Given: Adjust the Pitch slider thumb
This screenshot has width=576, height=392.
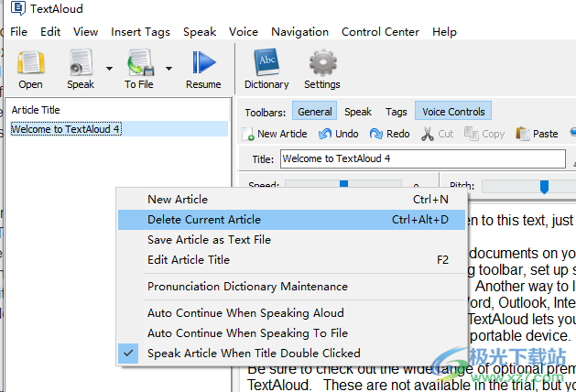Looking at the screenshot, I should pos(545,186).
